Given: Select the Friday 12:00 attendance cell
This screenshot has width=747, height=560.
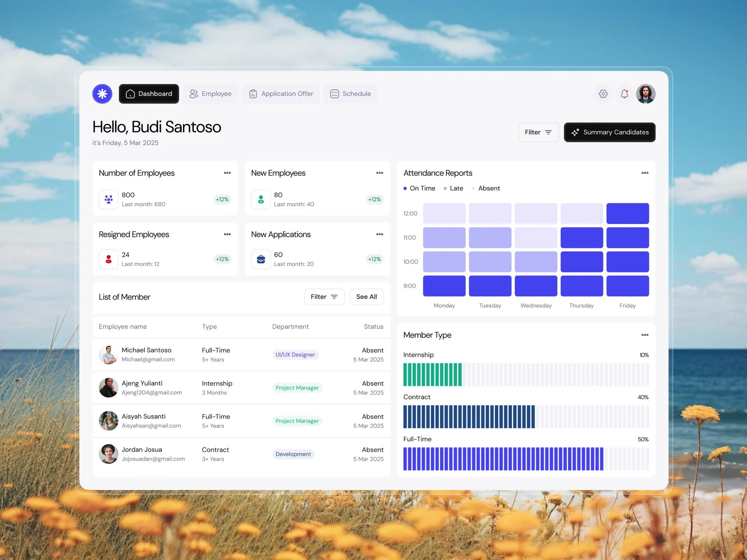Looking at the screenshot, I should (628, 213).
